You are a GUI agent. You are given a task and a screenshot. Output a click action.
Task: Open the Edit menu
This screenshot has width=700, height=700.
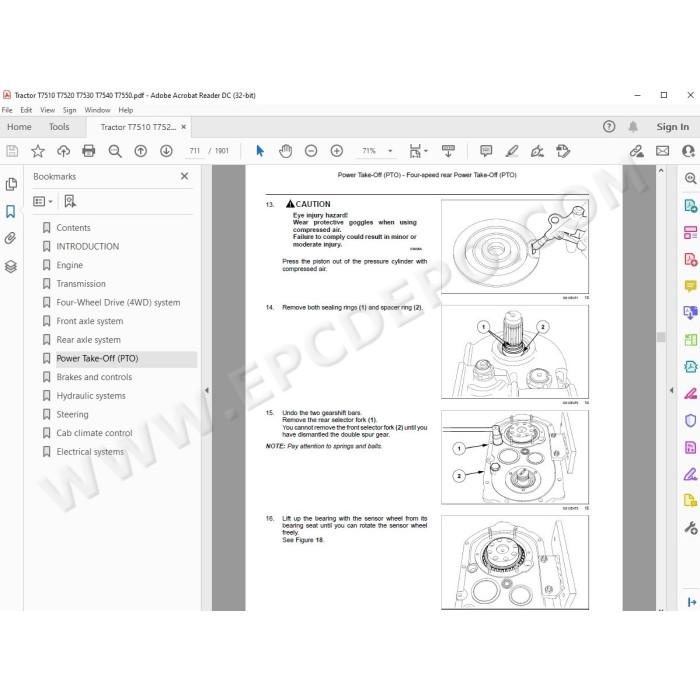point(26,110)
